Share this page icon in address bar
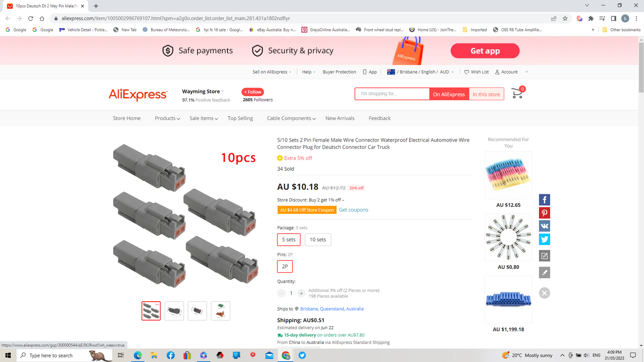Viewport: 644px width, 362px height. coord(554,18)
